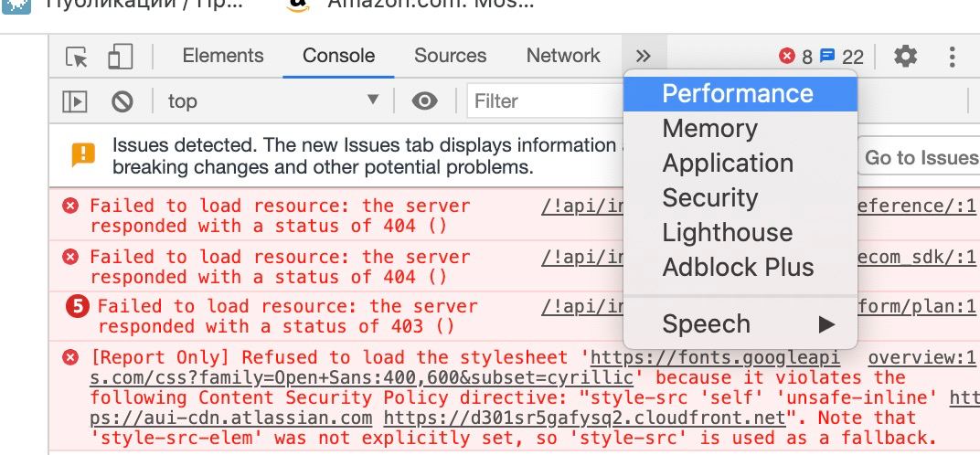Open DevTools settings gear

tap(905, 57)
